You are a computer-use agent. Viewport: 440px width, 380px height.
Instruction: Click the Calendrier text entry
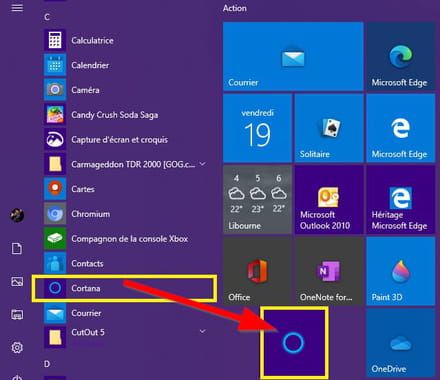(90, 65)
